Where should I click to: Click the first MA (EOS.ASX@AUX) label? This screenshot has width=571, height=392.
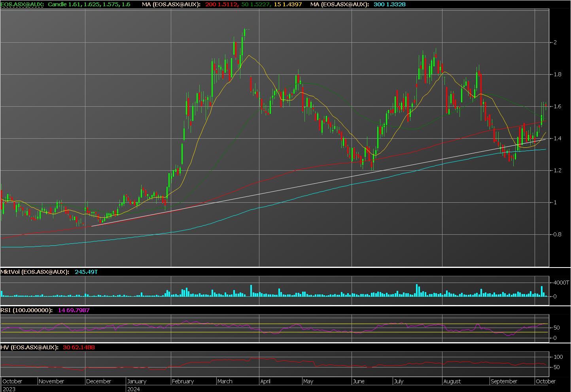(171, 4)
